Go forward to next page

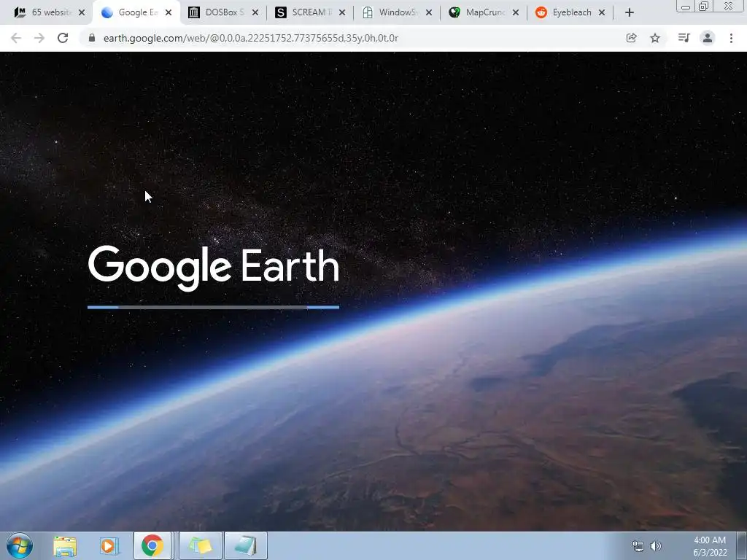click(x=39, y=38)
